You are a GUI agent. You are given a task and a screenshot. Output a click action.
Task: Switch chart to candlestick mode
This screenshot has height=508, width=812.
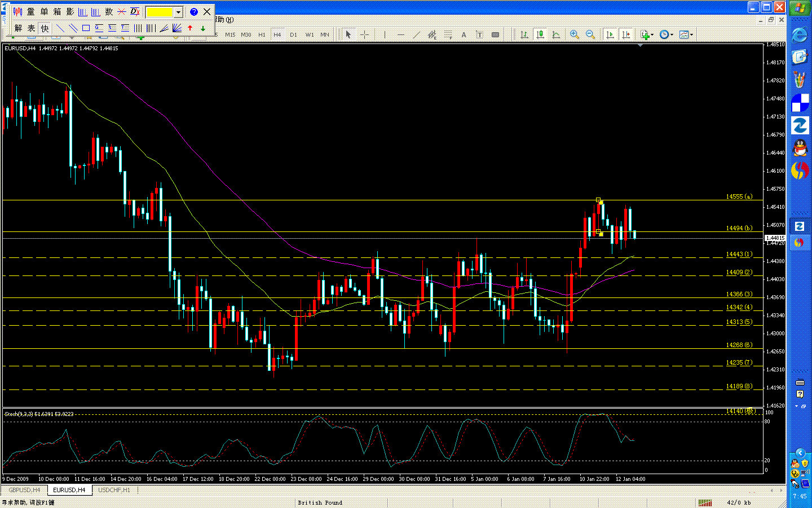540,35
